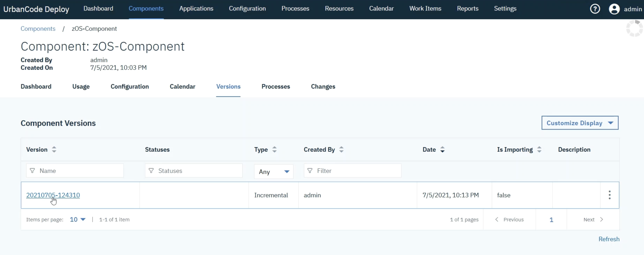Image resolution: width=644 pixels, height=255 pixels.
Task: Open row actions three-dot menu
Action: [x=610, y=195]
